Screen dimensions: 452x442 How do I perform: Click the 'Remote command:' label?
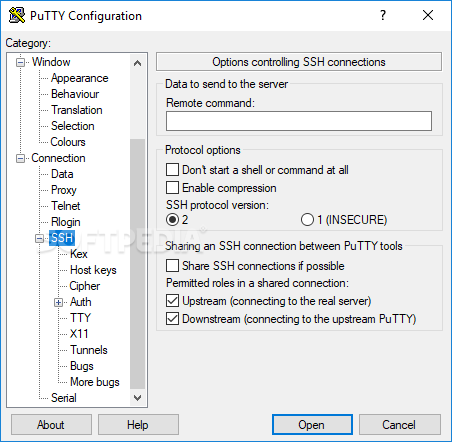click(210, 103)
